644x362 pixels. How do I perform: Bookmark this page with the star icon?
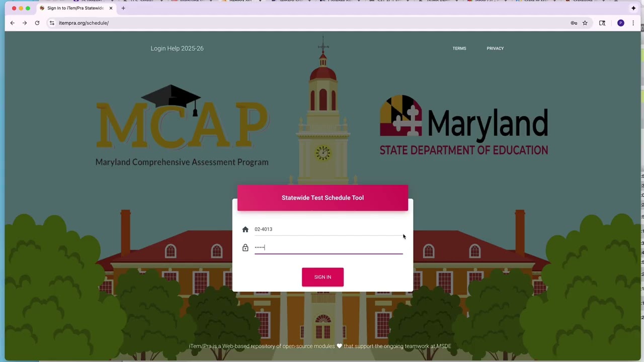point(585,23)
